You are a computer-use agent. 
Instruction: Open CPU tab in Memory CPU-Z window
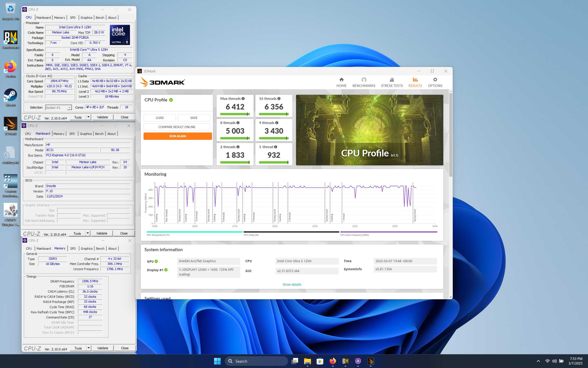[29, 248]
